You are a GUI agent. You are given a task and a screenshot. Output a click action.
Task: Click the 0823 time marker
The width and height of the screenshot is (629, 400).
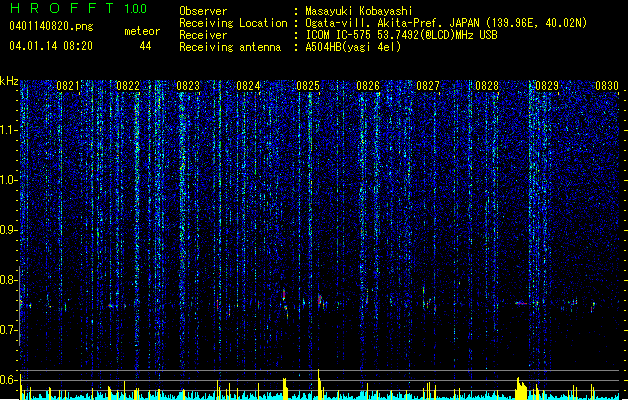(188, 86)
